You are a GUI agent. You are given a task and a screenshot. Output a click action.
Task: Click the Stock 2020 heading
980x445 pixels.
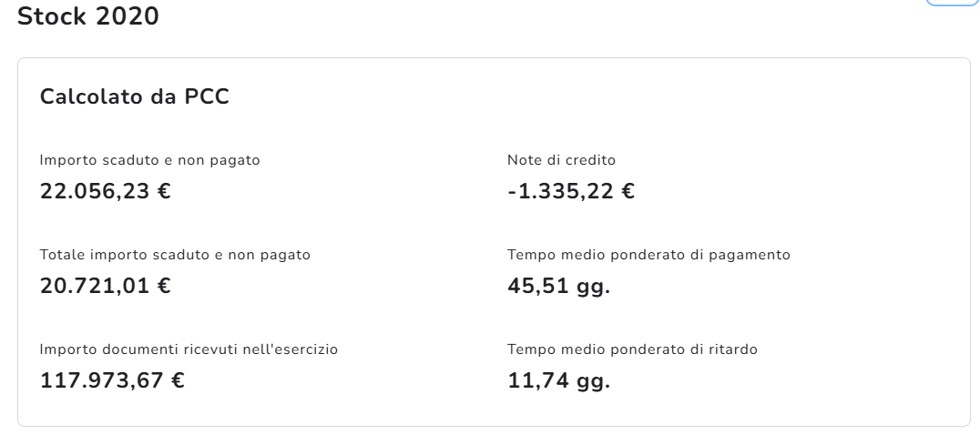pos(88,16)
